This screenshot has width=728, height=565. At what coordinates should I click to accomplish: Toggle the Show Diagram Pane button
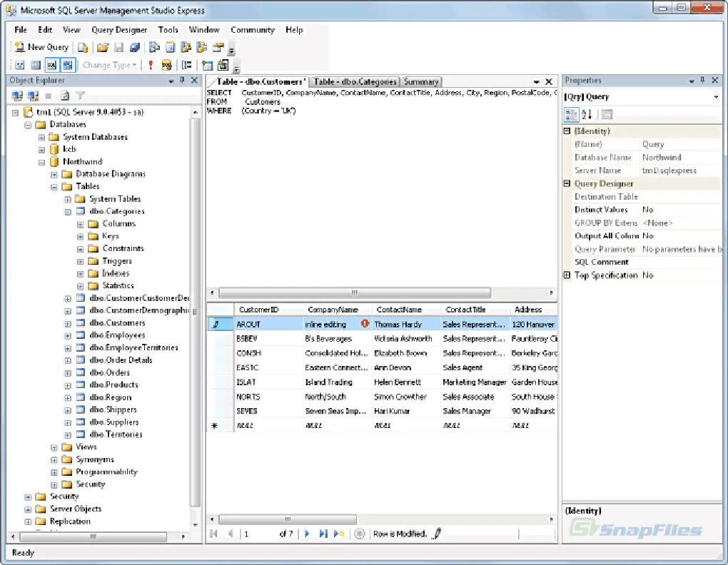point(20,65)
